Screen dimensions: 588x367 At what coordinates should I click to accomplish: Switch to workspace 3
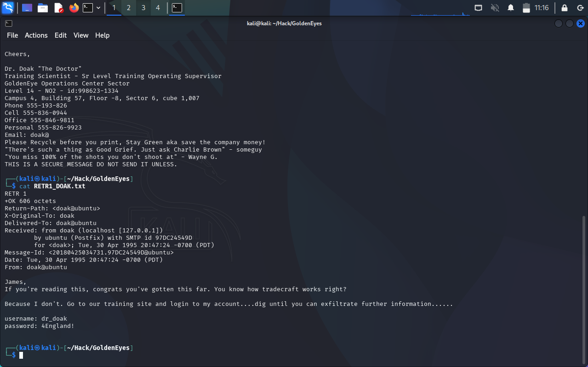click(143, 8)
